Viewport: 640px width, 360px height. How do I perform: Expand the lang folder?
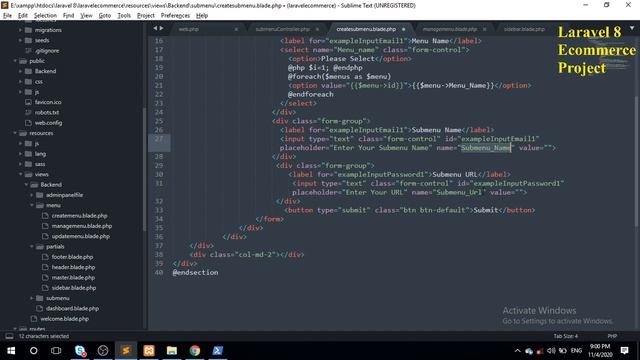pos(20,154)
